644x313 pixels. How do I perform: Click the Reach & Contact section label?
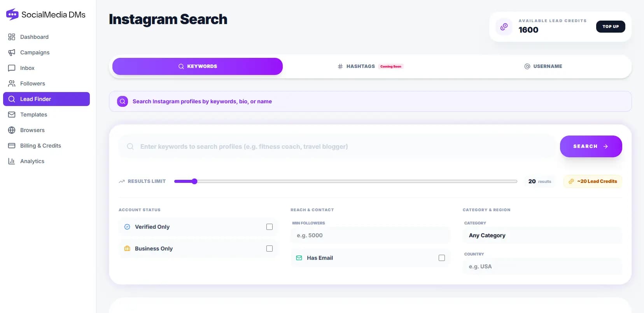tap(312, 210)
